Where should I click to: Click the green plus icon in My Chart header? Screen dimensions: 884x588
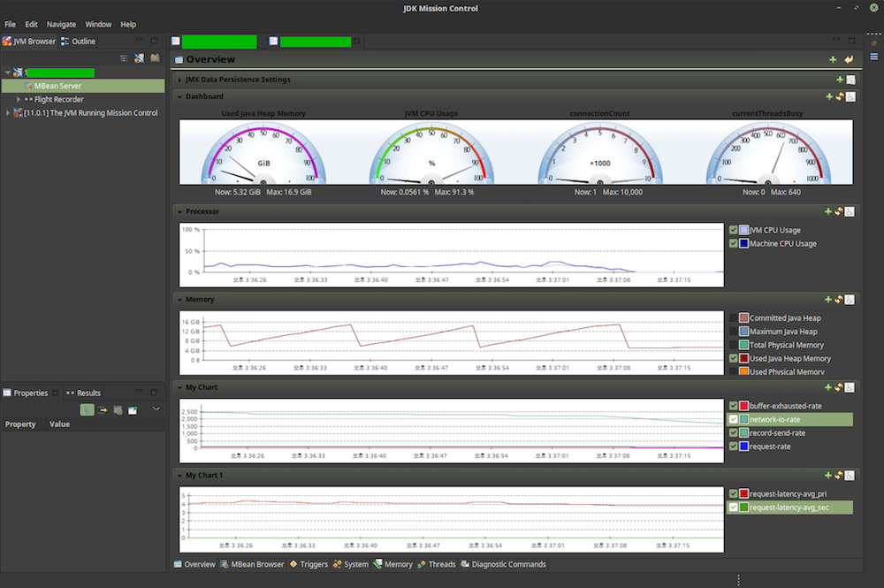pos(828,387)
